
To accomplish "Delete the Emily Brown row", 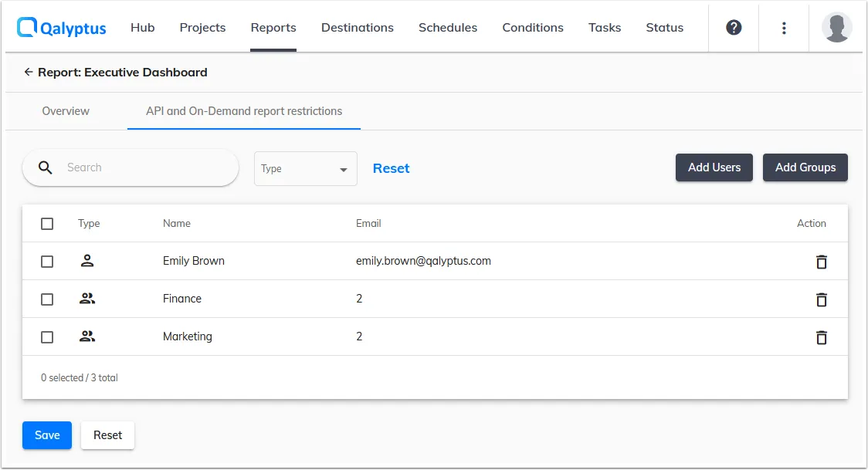I will point(822,262).
